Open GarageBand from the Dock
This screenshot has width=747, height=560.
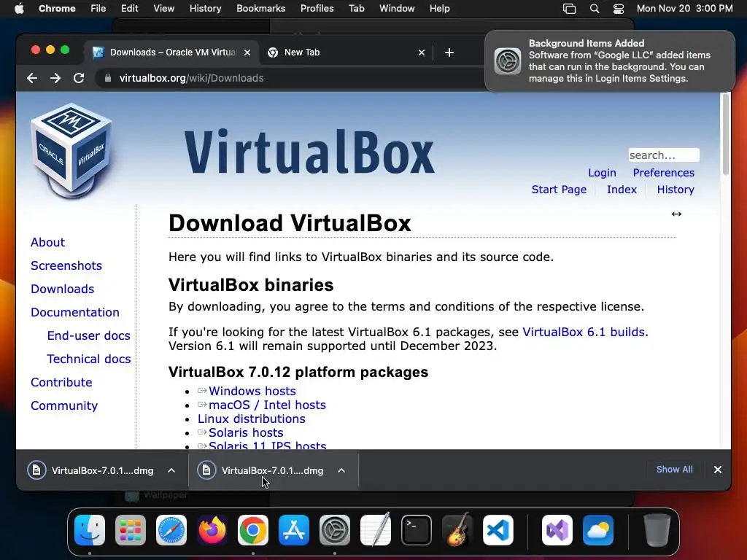point(457,530)
